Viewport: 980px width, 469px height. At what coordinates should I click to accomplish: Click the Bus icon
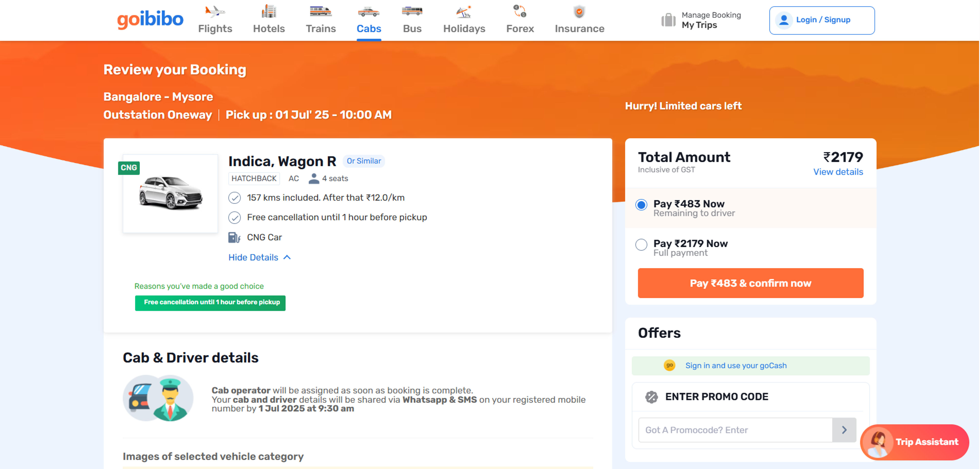coord(412,11)
